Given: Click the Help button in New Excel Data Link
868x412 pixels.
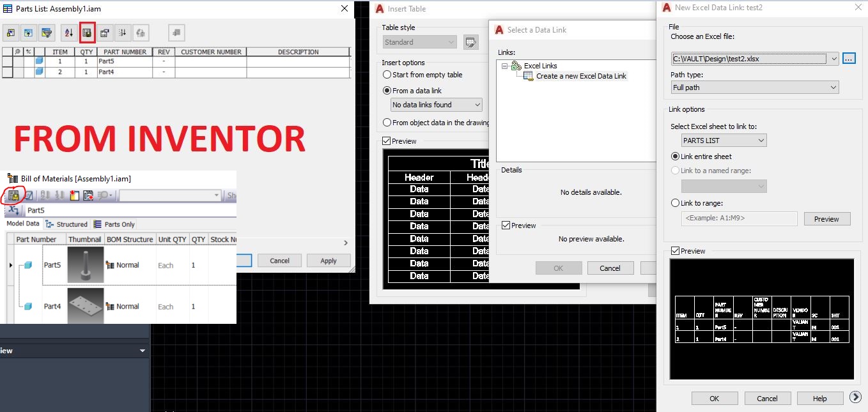Looking at the screenshot, I should click(x=819, y=398).
